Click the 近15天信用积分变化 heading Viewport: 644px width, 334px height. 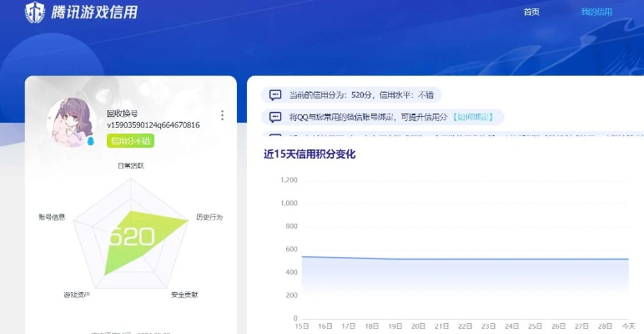click(x=309, y=154)
